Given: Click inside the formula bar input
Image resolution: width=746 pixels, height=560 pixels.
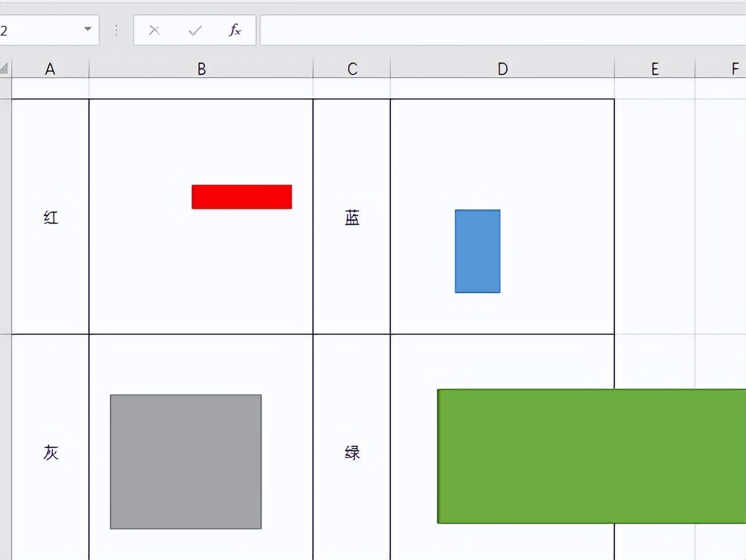Looking at the screenshot, I should (503, 30).
